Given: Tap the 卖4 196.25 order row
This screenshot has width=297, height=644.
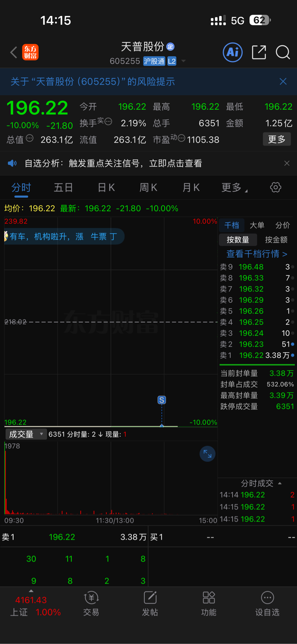Looking at the screenshot, I should [x=257, y=322].
